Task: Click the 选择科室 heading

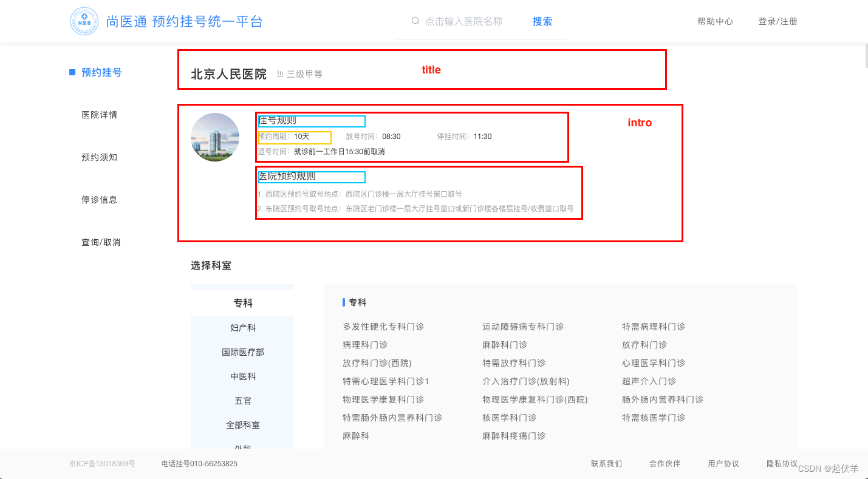Action: pyautogui.click(x=211, y=265)
